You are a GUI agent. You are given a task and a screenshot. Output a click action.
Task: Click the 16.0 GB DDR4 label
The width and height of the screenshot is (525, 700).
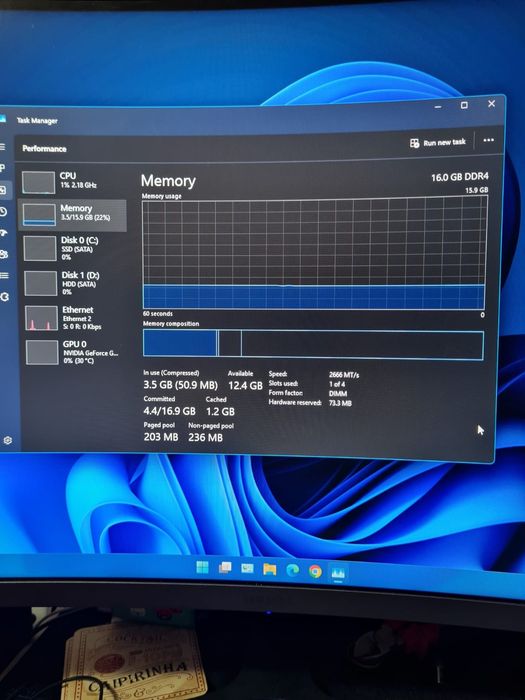pos(460,177)
